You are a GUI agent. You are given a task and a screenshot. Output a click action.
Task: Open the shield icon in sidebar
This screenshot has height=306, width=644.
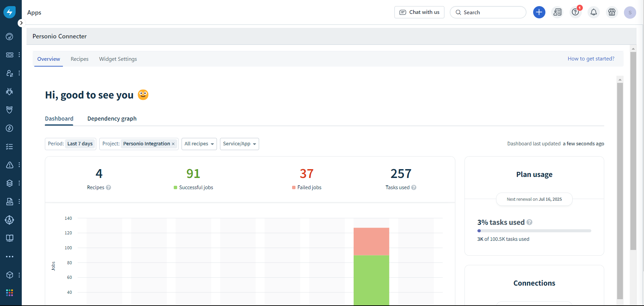[10, 110]
